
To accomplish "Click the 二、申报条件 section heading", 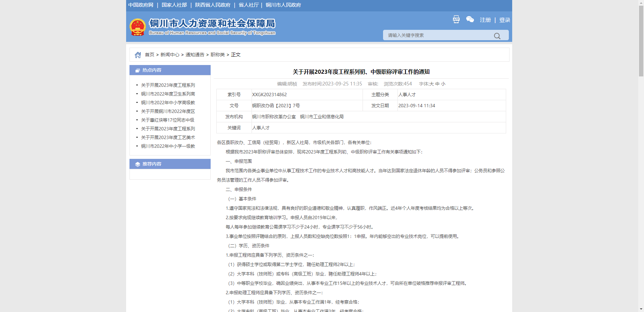I will (239, 189).
